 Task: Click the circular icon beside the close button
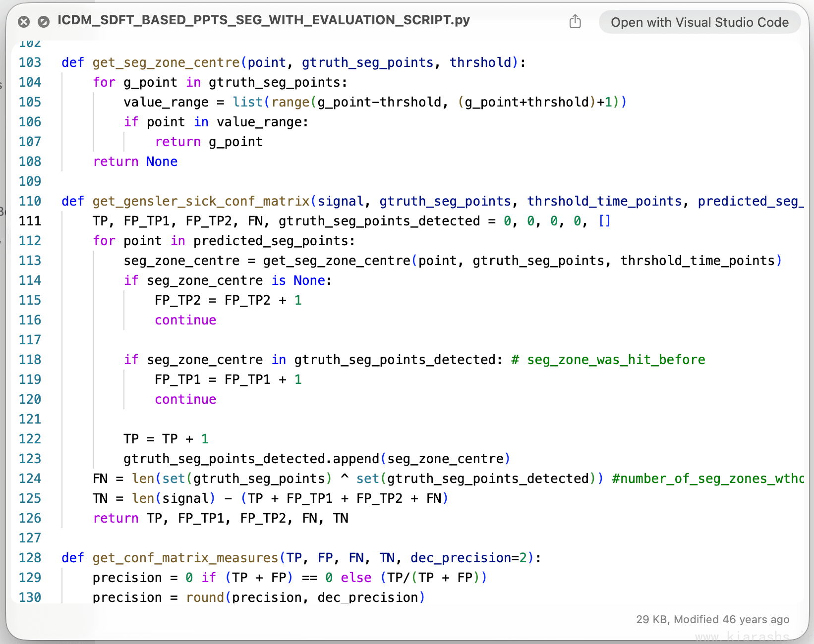(44, 22)
